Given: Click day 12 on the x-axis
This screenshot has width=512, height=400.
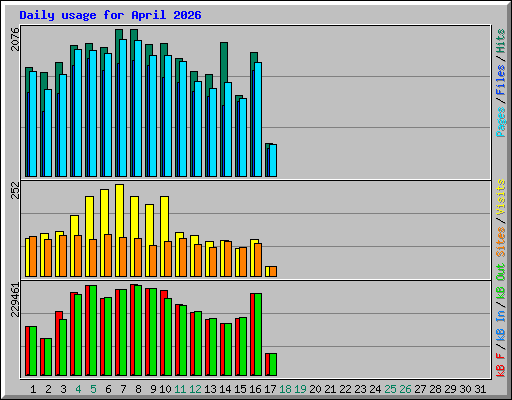Looking at the screenshot, I should (195, 389).
